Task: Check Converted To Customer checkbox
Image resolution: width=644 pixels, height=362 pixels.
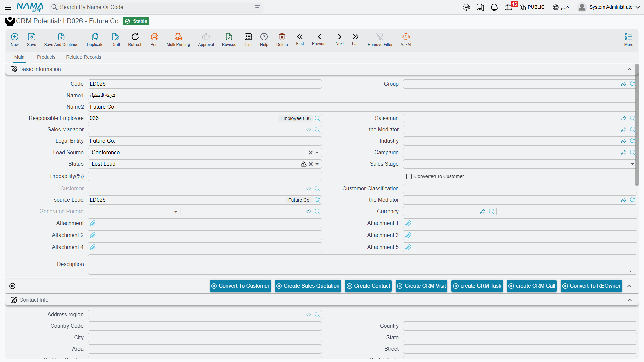Action: [409, 176]
